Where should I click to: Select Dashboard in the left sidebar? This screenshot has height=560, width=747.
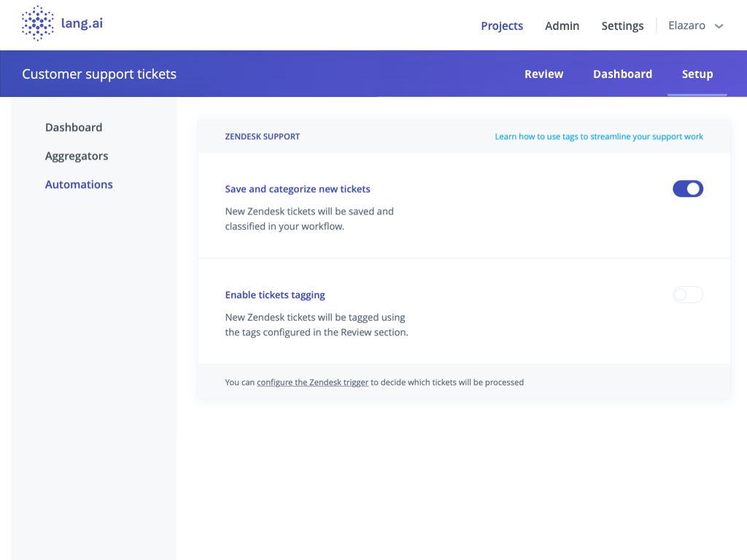coord(74,127)
